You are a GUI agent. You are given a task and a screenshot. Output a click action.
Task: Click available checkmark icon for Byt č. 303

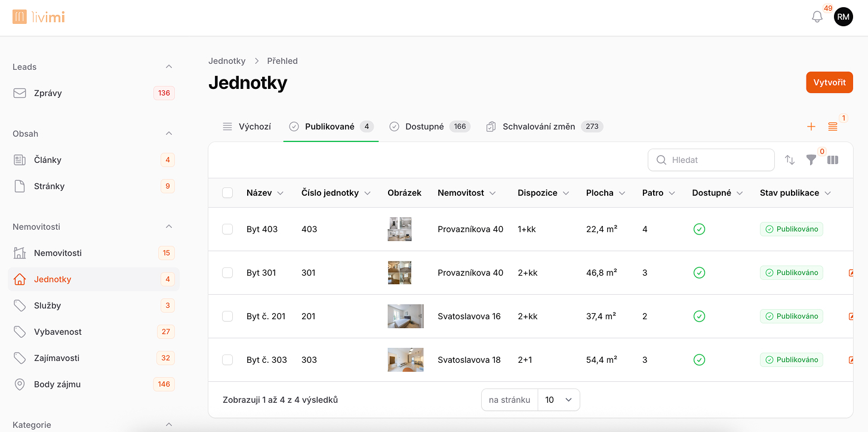[x=699, y=360]
